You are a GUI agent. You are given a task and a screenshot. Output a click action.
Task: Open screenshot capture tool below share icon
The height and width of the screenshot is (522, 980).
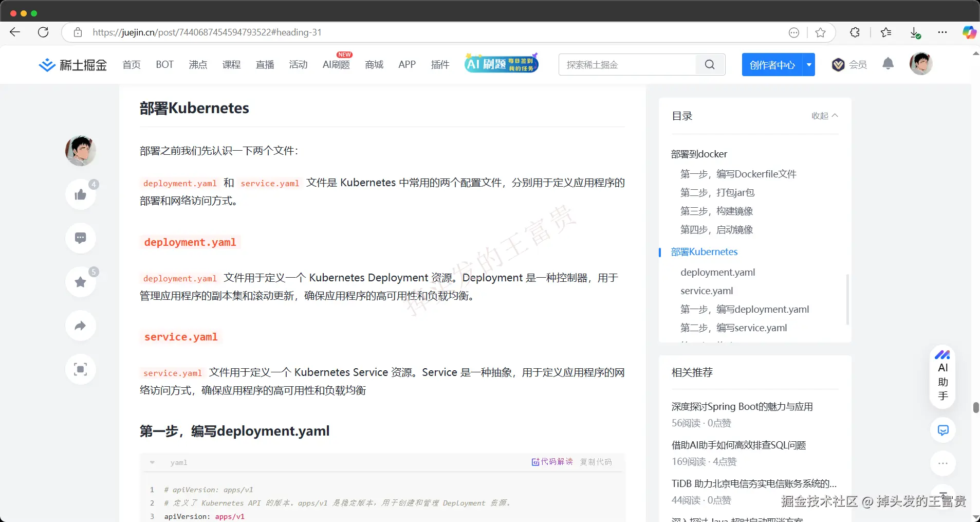pyautogui.click(x=80, y=369)
